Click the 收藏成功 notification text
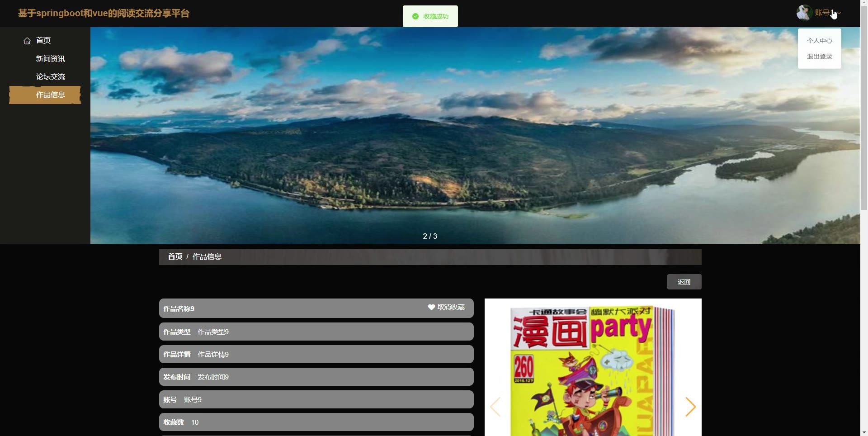The image size is (868, 436). 436,16
